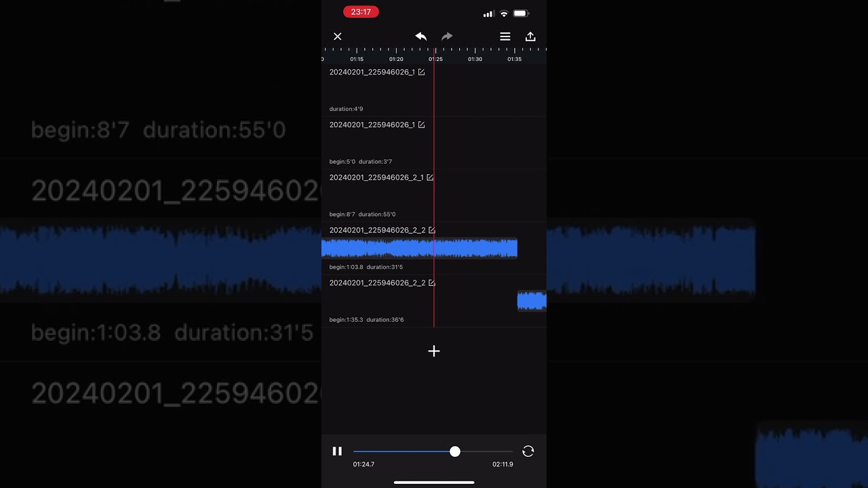The height and width of the screenshot is (488, 868).
Task: Click the playback progress slider knob
Action: click(455, 451)
